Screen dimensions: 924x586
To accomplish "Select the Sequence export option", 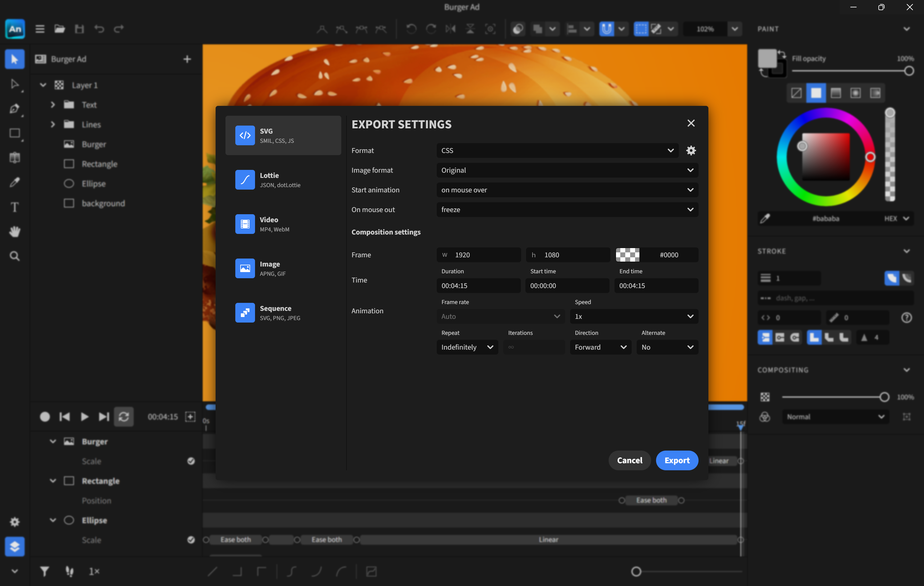I will [x=283, y=312].
